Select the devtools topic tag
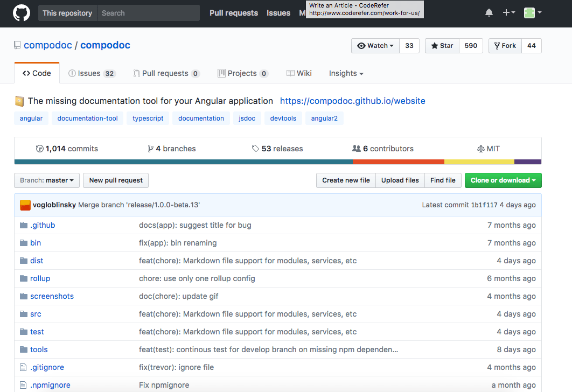The image size is (572, 392). pyautogui.click(x=283, y=118)
